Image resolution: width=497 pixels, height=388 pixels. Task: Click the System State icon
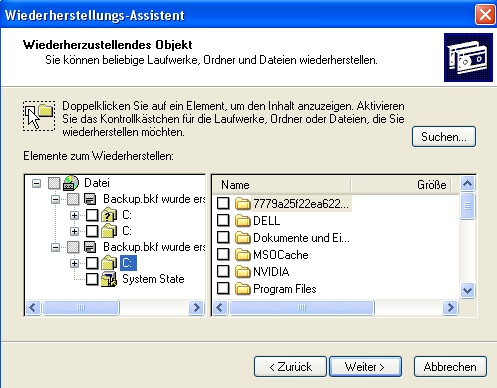[x=109, y=279]
